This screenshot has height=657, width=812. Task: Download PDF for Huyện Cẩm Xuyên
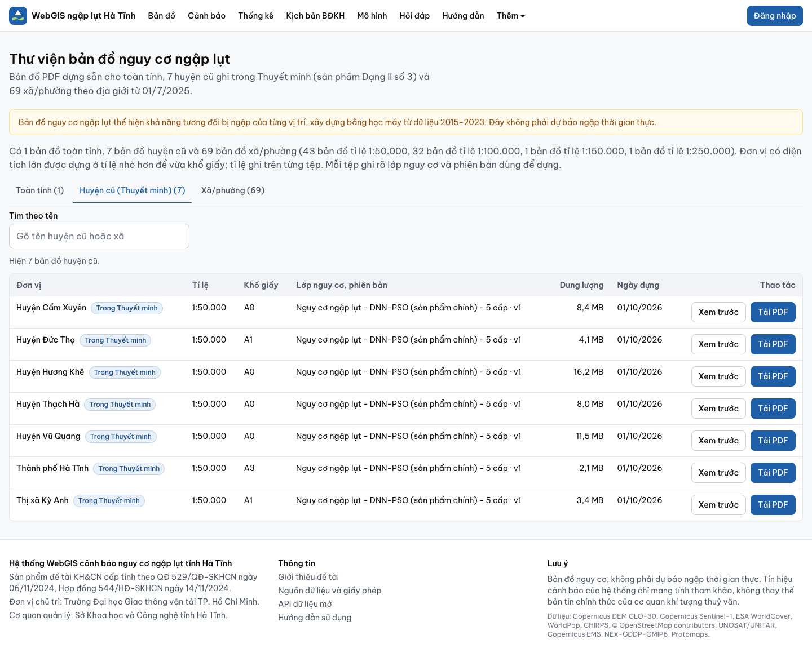click(x=773, y=312)
